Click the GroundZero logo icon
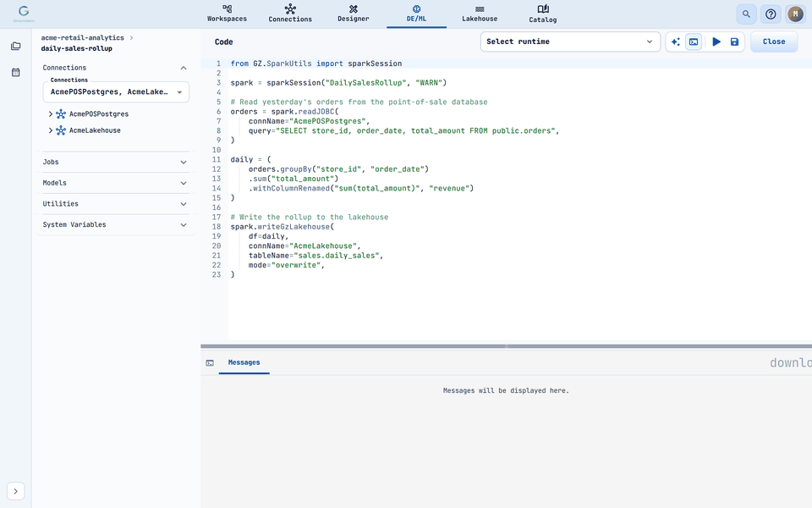Screen dimensions: 812x508 pyautogui.click(x=24, y=13)
